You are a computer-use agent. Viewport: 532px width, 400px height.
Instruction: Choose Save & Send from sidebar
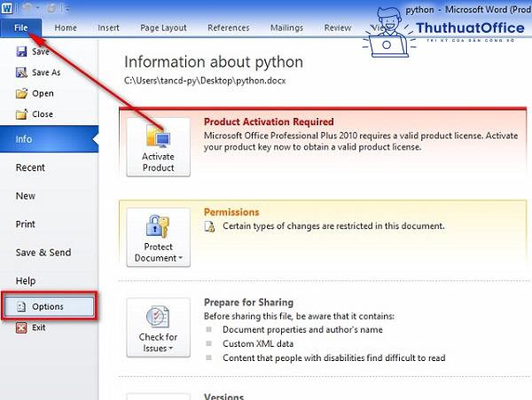pyautogui.click(x=43, y=253)
